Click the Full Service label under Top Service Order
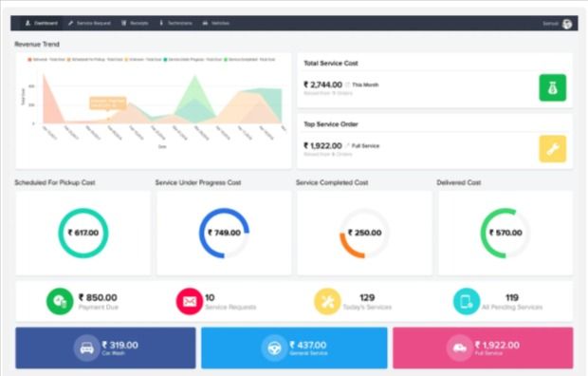The image size is (588, 376). point(365,145)
